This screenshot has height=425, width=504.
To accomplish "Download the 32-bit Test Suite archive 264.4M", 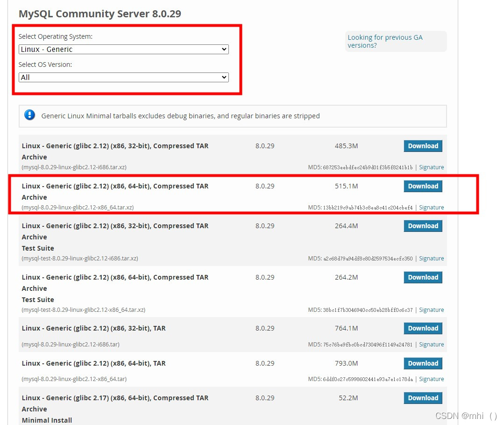I will (x=423, y=226).
